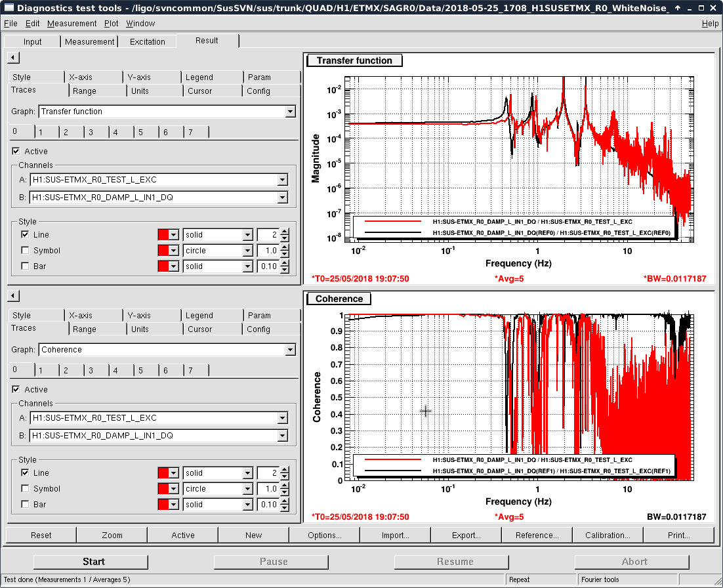
Task: Toggle Active checkbox for Transfer function trace
Action: [16, 152]
